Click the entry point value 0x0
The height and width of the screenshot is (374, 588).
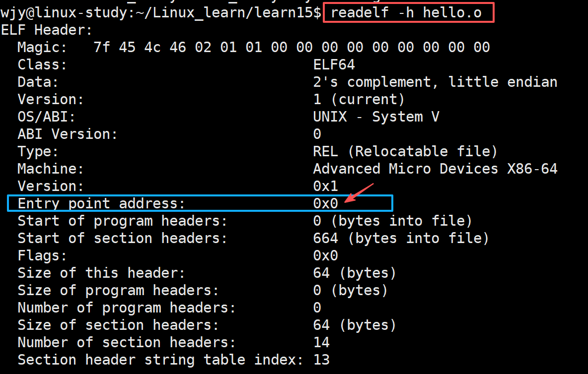pos(325,204)
